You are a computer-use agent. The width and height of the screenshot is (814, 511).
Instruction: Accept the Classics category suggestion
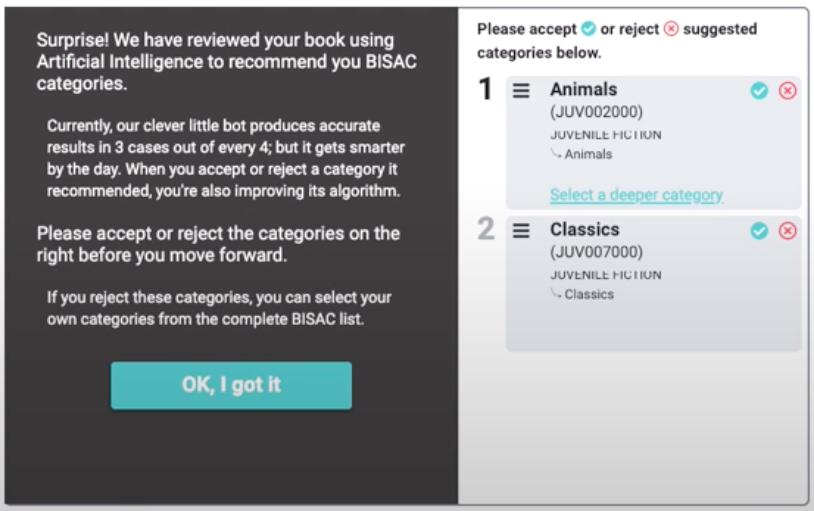point(759,231)
